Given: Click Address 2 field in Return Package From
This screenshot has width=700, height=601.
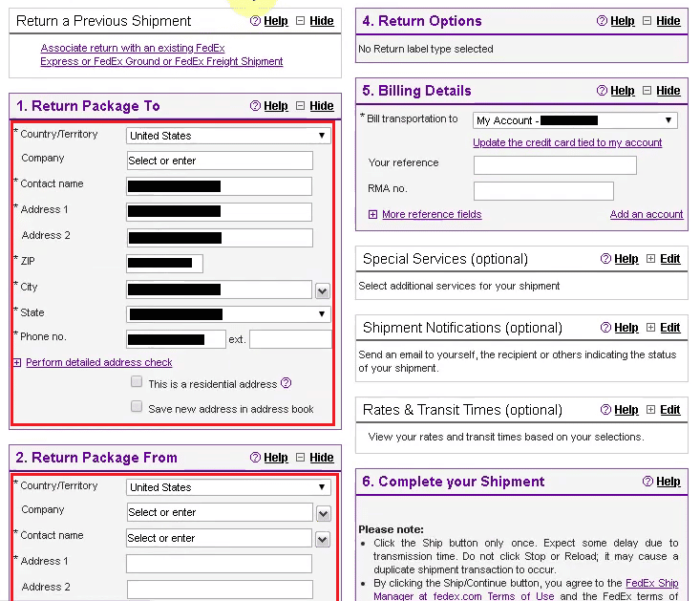Looking at the screenshot, I should (220, 590).
